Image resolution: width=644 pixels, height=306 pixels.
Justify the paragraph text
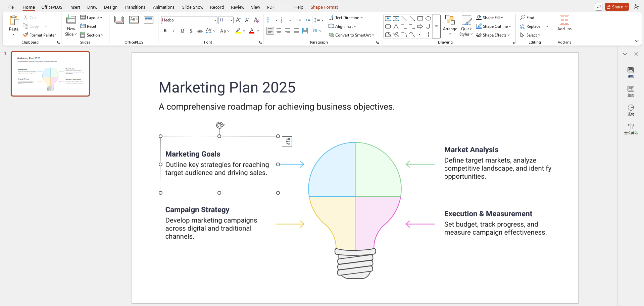pos(296,31)
